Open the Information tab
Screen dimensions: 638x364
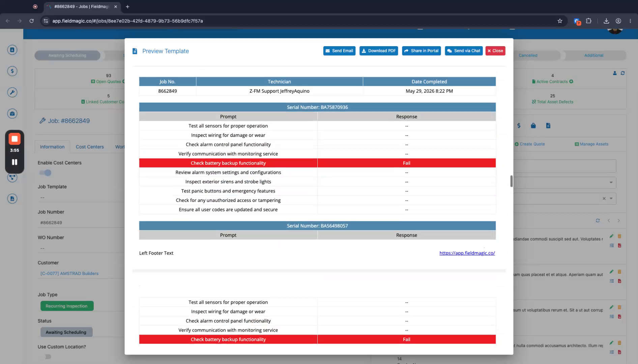(x=52, y=147)
